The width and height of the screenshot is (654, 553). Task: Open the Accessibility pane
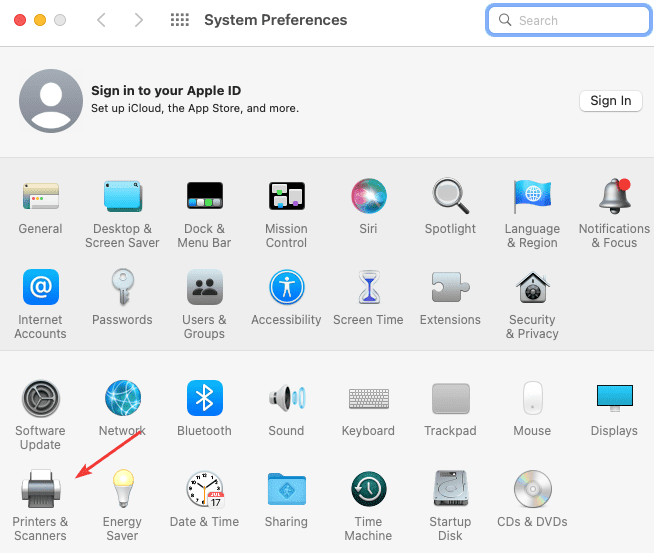click(286, 288)
